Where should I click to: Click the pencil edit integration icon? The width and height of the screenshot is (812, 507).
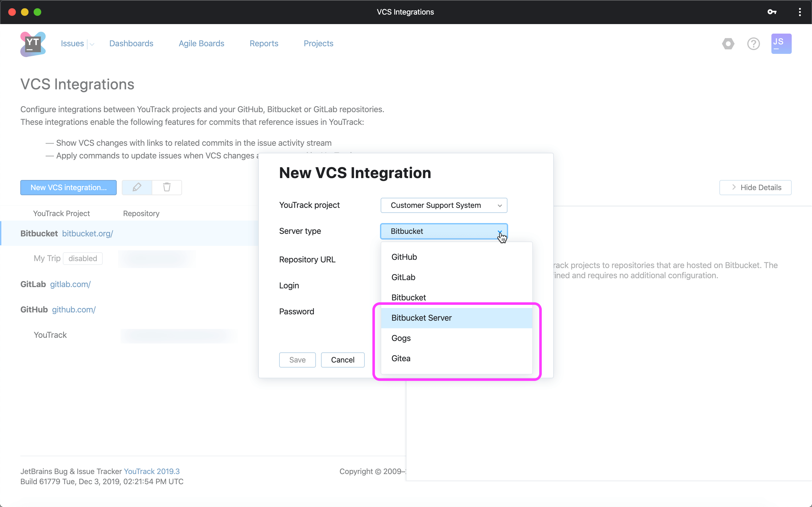pos(137,187)
